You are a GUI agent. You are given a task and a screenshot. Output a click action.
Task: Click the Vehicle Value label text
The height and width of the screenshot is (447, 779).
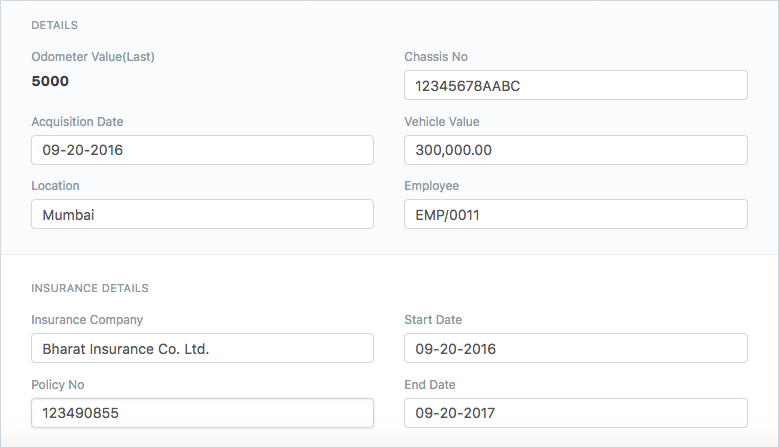[x=441, y=122]
